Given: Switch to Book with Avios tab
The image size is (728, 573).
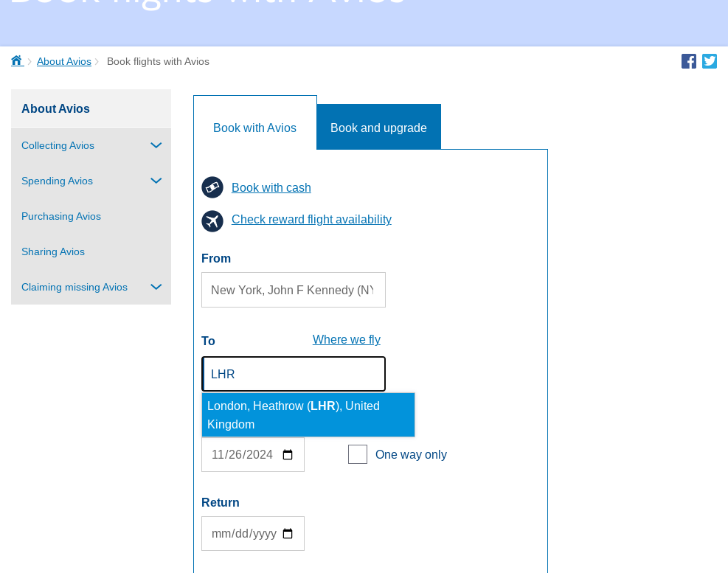Looking at the screenshot, I should pyautogui.click(x=255, y=128).
